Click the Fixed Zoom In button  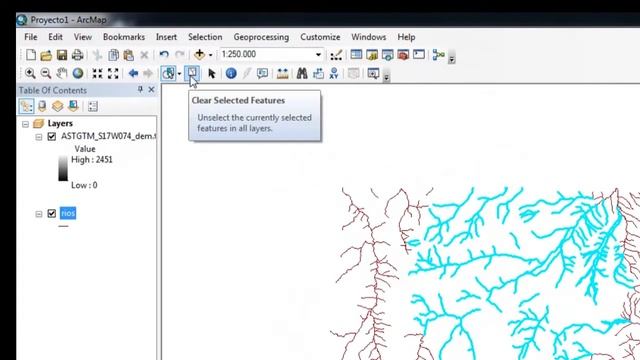click(x=97, y=73)
